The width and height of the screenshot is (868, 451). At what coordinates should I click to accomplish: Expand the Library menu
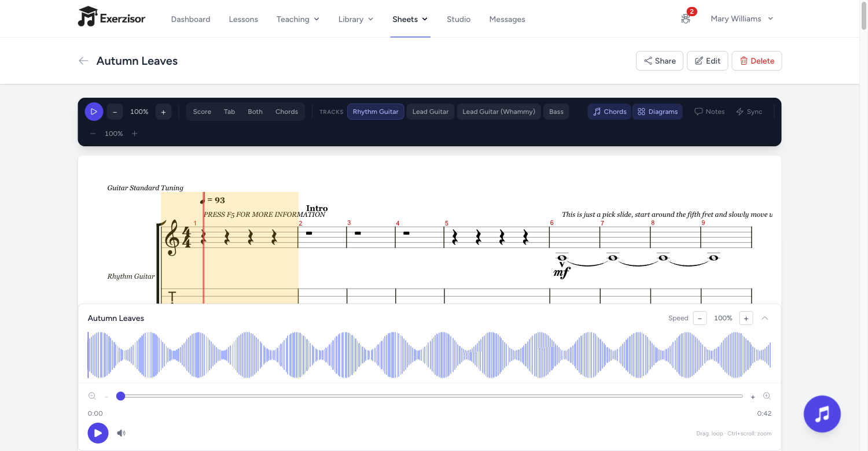coord(356,19)
